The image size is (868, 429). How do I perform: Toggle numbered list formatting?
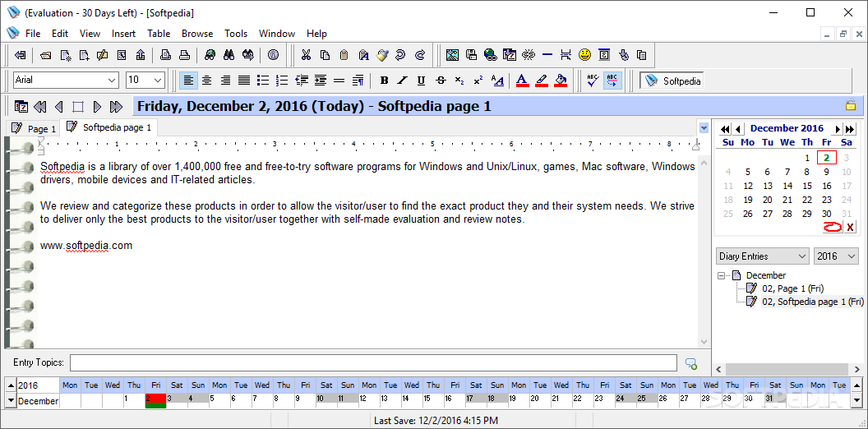282,81
